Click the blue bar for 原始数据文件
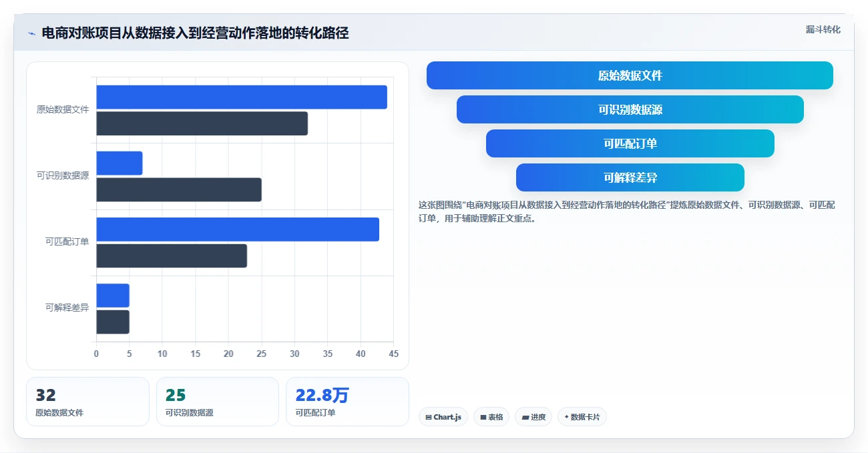This screenshot has width=868, height=453. click(242, 97)
